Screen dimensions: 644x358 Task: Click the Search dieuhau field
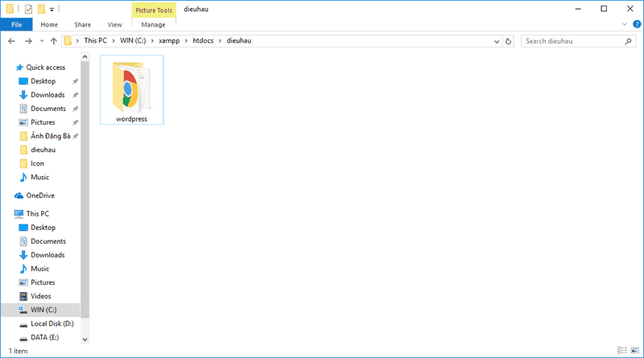click(578, 41)
